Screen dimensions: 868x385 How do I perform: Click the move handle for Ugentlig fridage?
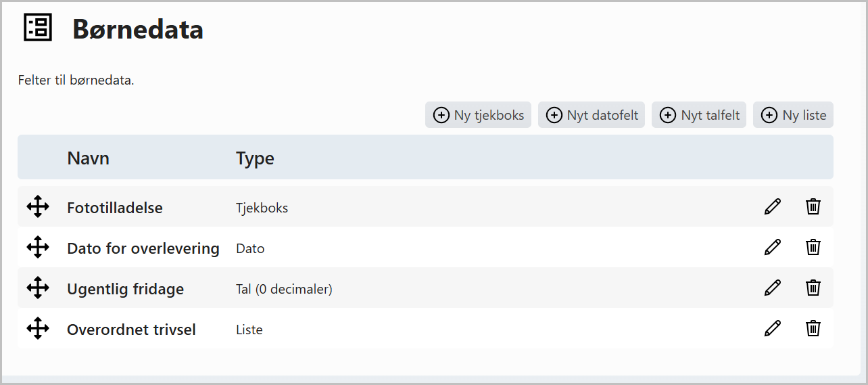coord(38,288)
